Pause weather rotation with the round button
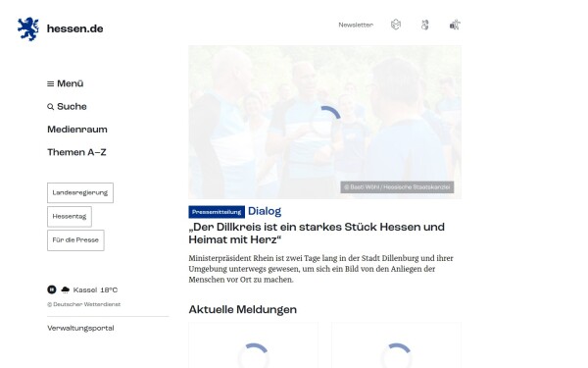Viewport: 588px width, 368px height. tap(52, 289)
